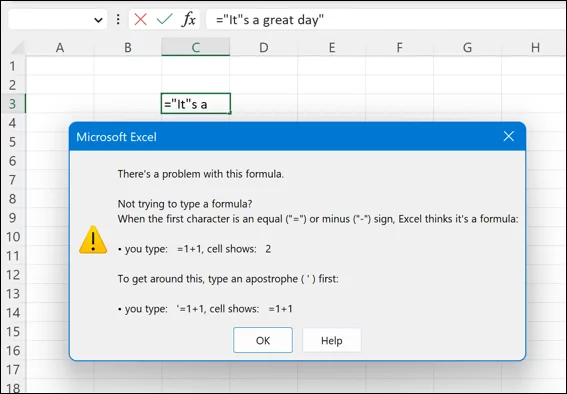The width and height of the screenshot is (567, 394).
Task: Select column D header
Action: (x=264, y=47)
